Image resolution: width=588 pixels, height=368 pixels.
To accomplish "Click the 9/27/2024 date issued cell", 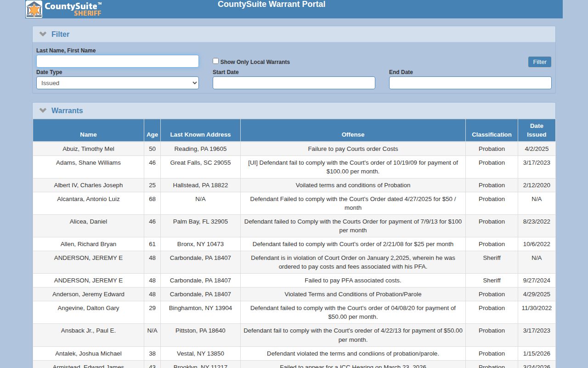I will (x=537, y=281).
